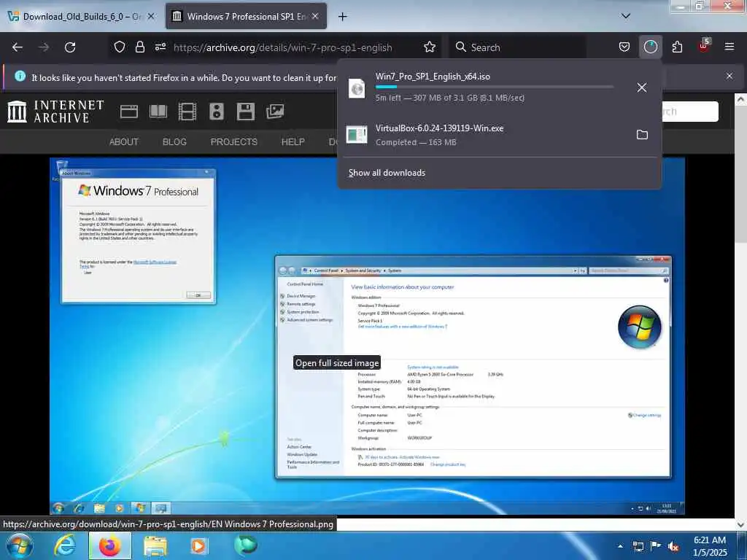Save page to Pocket
747x560 pixels.
coord(624,47)
